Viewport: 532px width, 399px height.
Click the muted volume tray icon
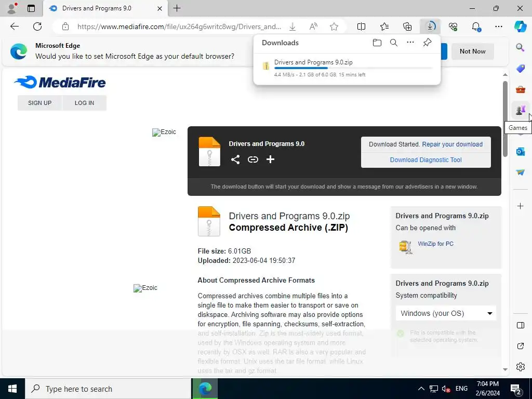446,389
